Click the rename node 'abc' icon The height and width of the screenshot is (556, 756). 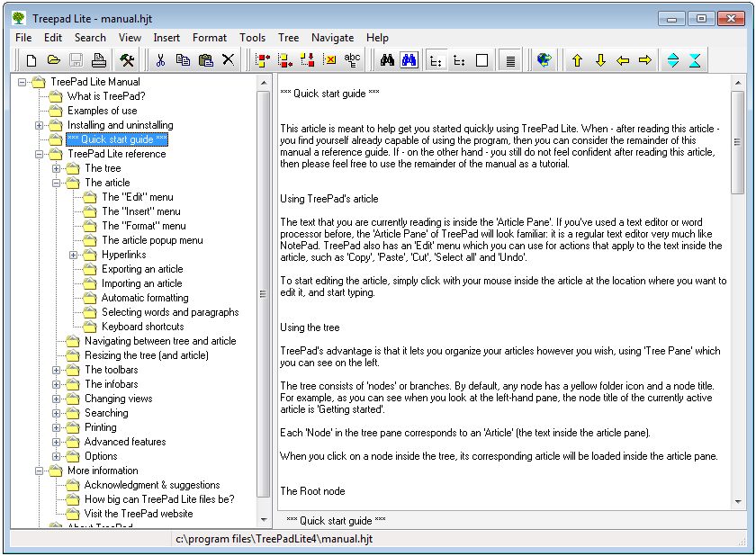352,60
